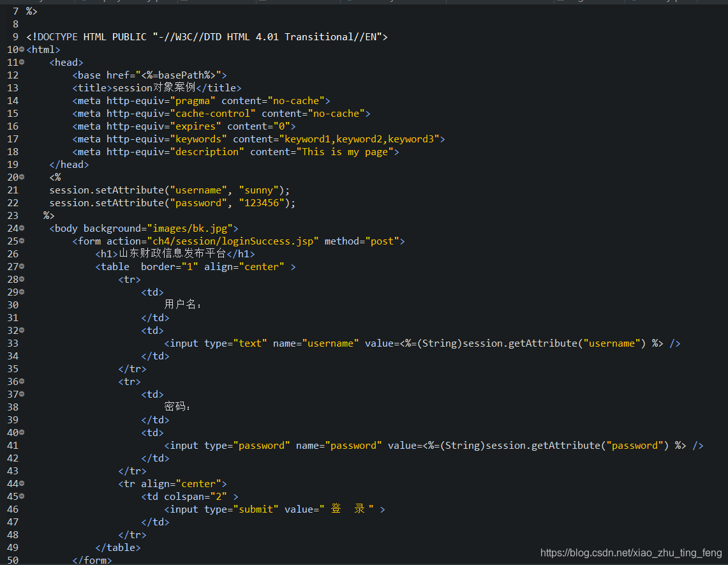Collapse the tr fold marker on line 44
The height and width of the screenshot is (565, 728).
(22, 484)
